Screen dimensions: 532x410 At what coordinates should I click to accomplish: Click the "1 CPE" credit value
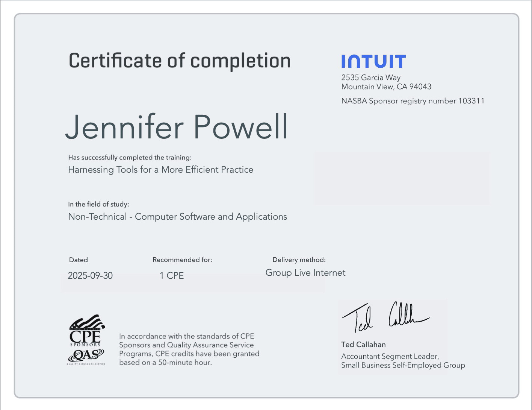click(172, 276)
